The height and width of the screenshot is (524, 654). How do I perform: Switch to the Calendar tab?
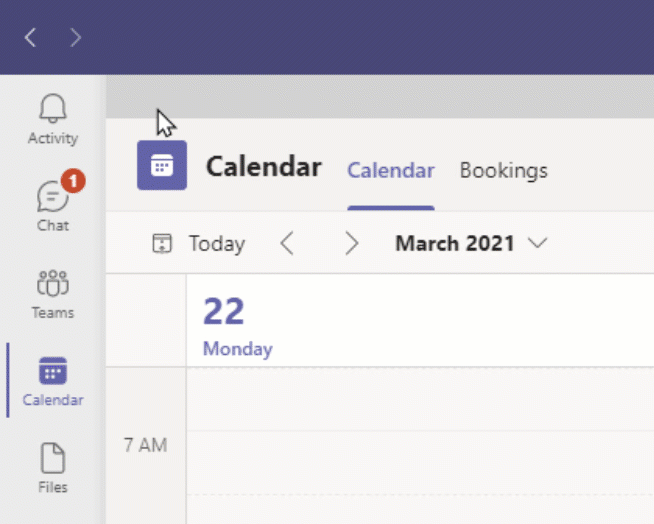[x=391, y=170]
